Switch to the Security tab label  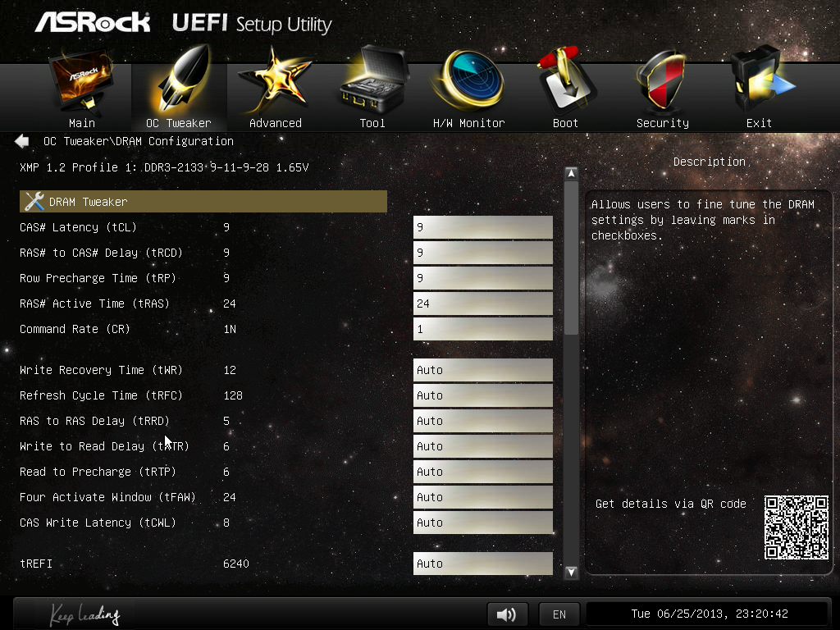[x=663, y=123]
